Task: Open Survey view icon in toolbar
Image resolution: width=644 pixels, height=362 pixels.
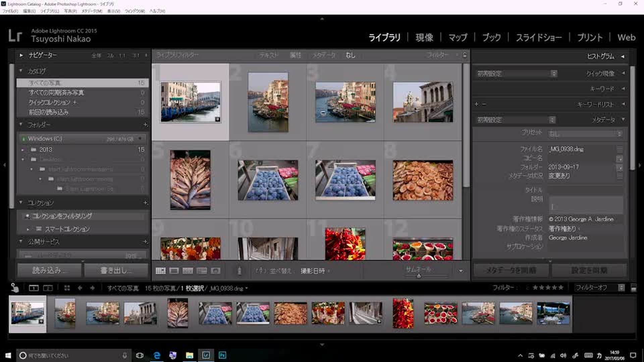Action: (x=202, y=271)
